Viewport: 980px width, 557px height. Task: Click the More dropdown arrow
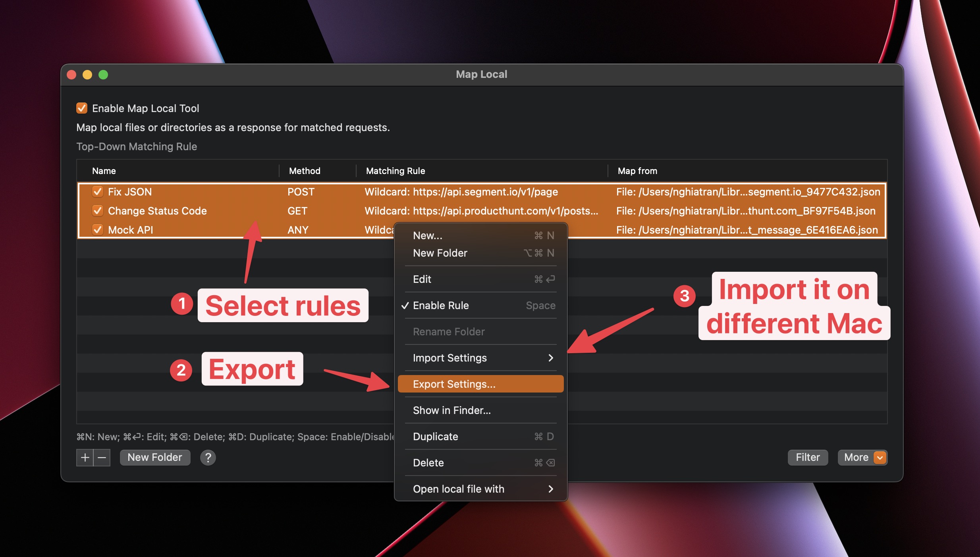[x=880, y=458]
